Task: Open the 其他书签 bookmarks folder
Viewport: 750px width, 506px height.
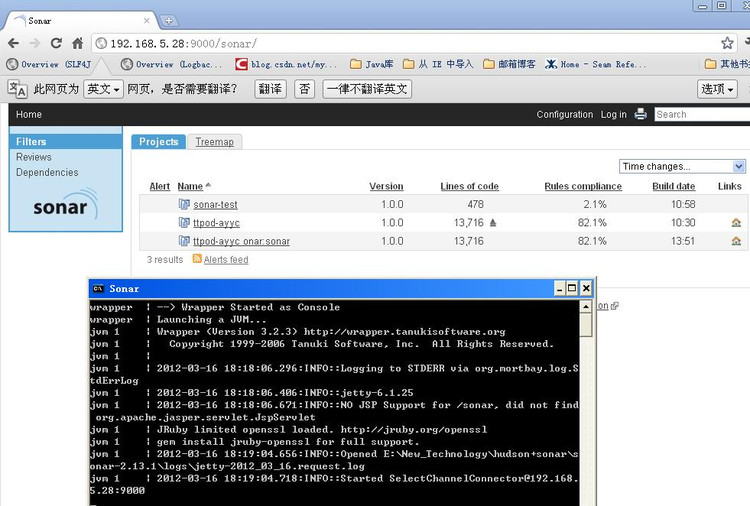Action: tap(727, 64)
